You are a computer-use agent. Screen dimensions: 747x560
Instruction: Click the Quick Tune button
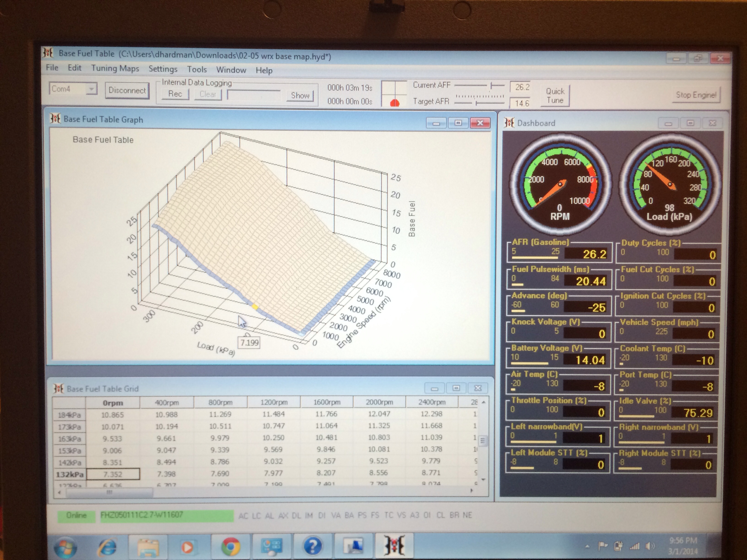point(555,96)
